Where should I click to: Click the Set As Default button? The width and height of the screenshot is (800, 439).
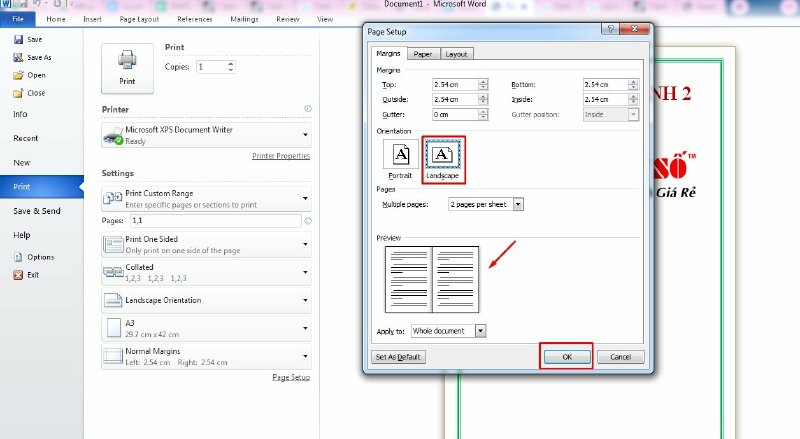398,357
